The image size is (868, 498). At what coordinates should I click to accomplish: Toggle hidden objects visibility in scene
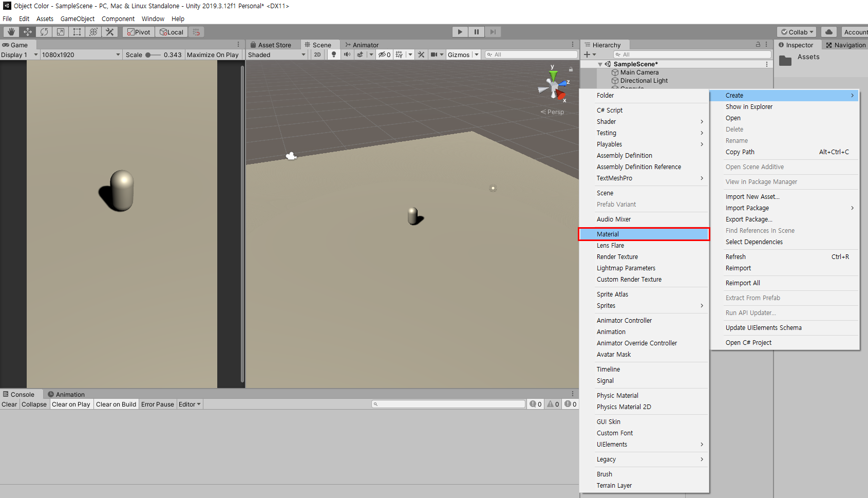click(384, 54)
